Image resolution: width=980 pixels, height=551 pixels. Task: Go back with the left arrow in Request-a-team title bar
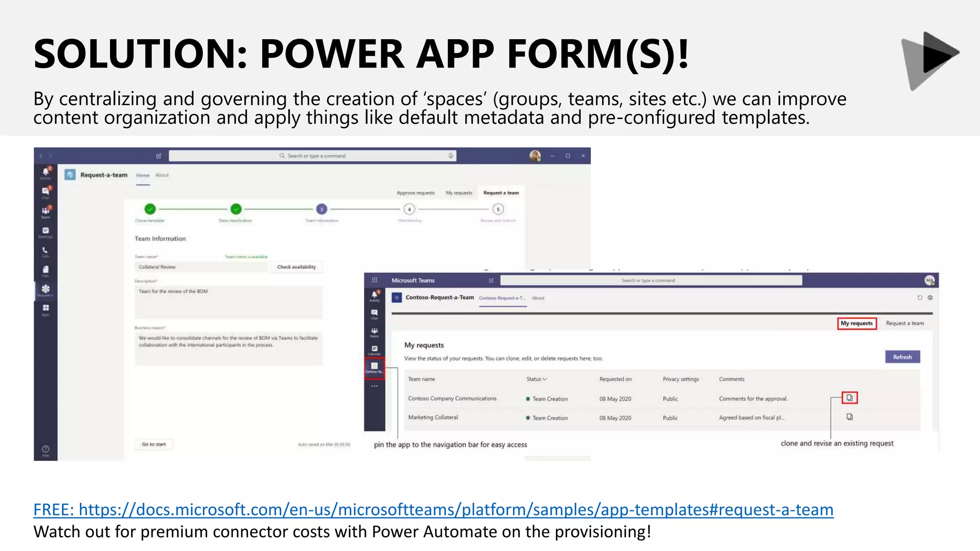click(41, 156)
